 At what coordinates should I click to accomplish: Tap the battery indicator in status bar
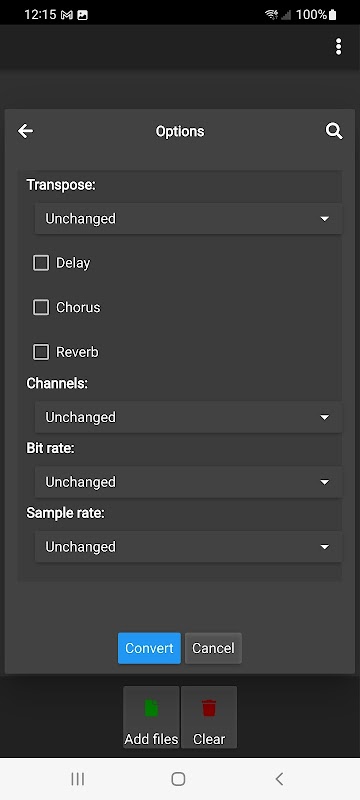point(332,14)
